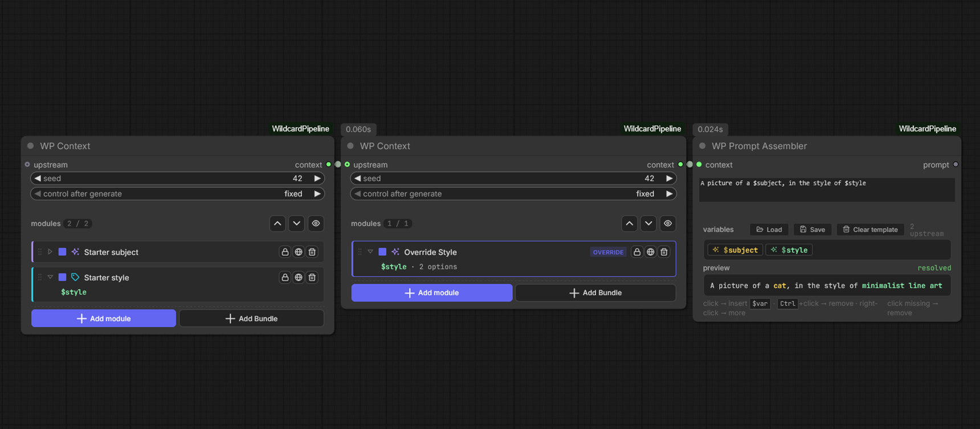Previous control after generate option, first node
This screenshot has width=980, height=429.
pos(38,194)
